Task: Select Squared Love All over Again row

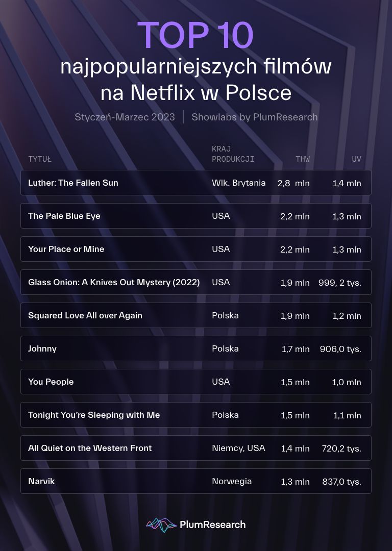Action: point(195,315)
